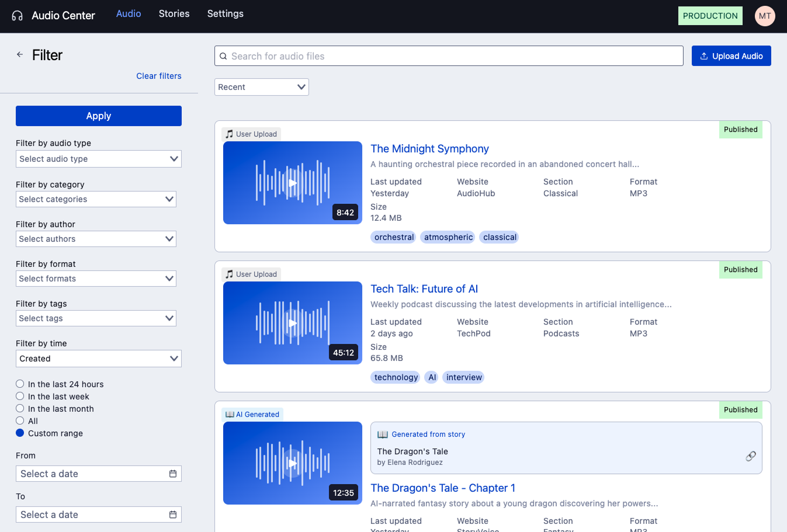Open the 'Created' time filter dropdown
Screen dimensions: 787x532
[x=99, y=359]
